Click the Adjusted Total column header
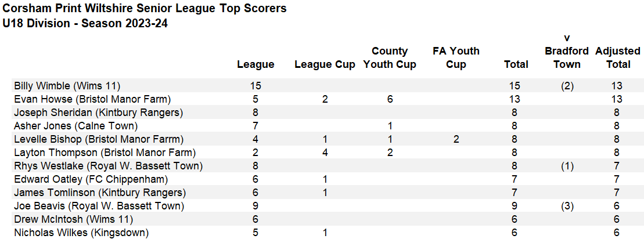This screenshot has width=644, height=239. coord(618,58)
